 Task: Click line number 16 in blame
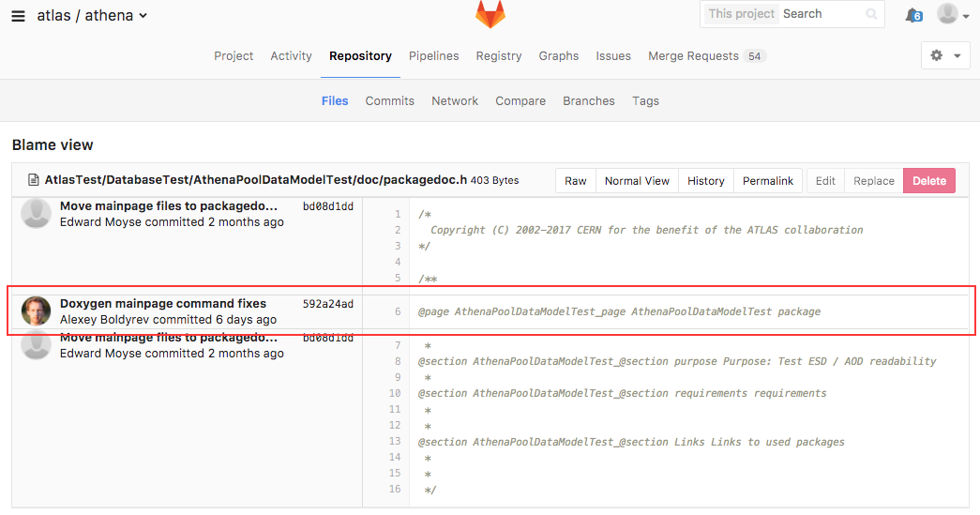[x=395, y=489]
